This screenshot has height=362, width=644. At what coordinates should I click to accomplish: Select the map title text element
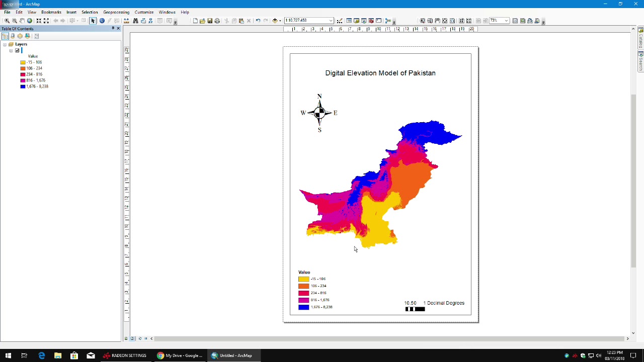coord(380,73)
